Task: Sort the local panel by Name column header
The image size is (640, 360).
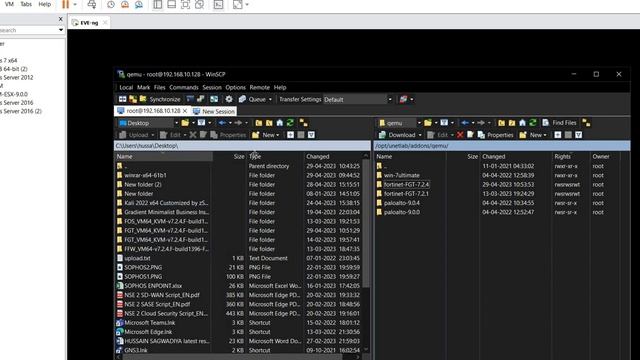Action: coord(163,156)
